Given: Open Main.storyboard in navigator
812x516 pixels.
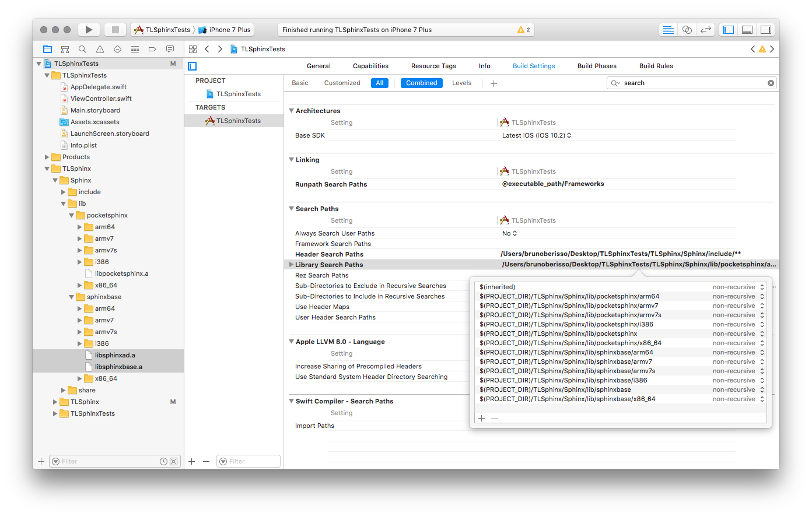Looking at the screenshot, I should click(x=95, y=110).
